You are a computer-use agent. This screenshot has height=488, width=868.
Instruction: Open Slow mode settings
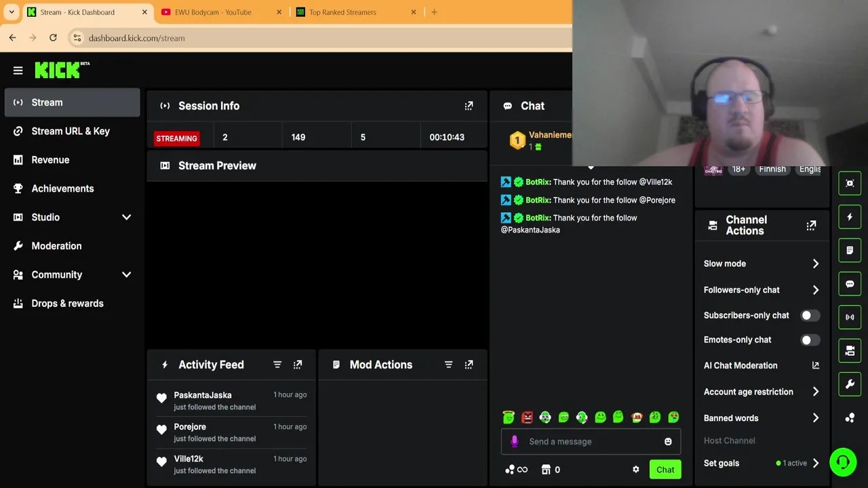[x=762, y=264]
